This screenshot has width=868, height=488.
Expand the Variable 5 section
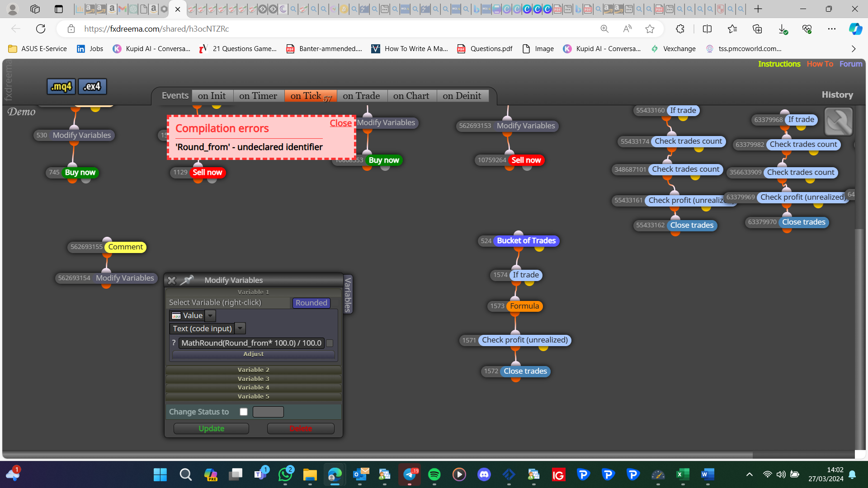pyautogui.click(x=253, y=396)
